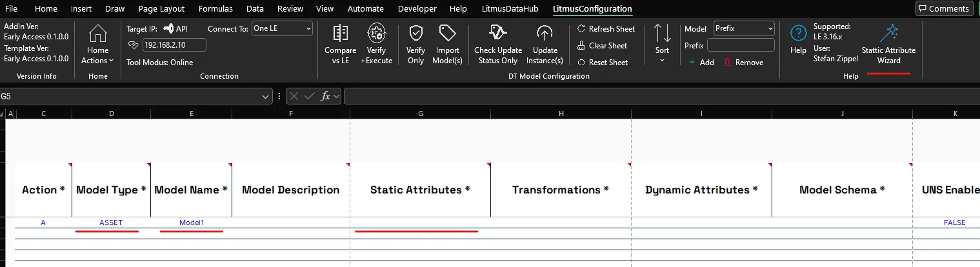Switch to the Home tab
The width and height of the screenshot is (980, 267).
tap(46, 8)
